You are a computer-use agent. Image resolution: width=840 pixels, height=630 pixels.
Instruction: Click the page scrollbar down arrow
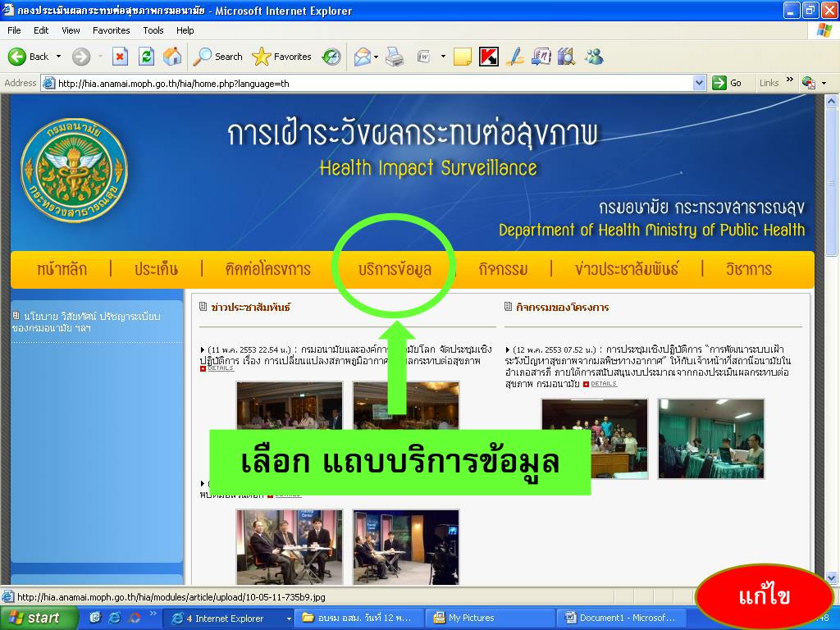coord(832,577)
